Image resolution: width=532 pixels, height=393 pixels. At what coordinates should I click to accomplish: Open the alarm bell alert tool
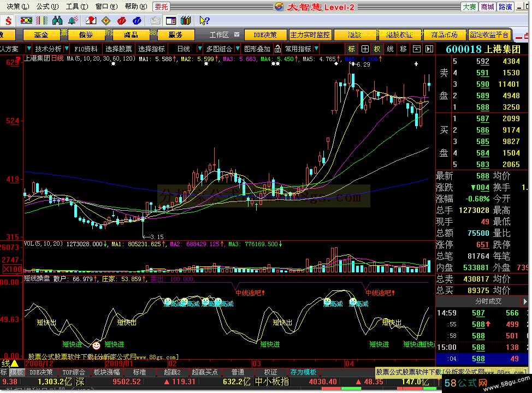(73, 21)
